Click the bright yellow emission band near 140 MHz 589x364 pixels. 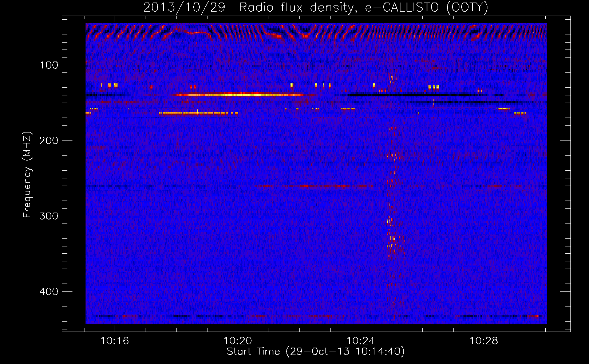point(238,95)
